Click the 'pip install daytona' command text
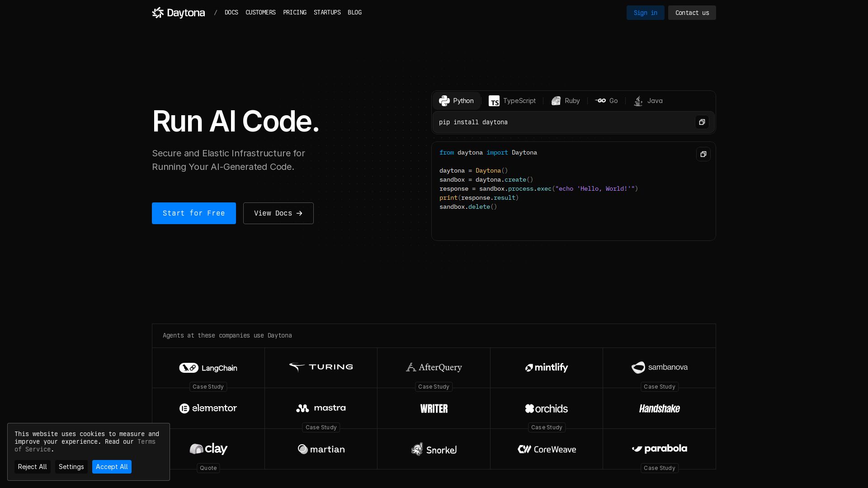 coord(473,122)
